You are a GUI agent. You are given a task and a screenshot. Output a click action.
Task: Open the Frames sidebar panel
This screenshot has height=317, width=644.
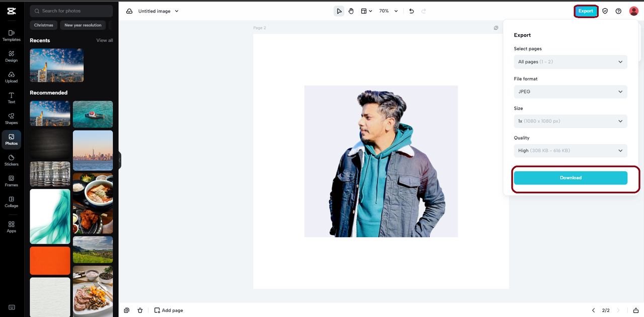pyautogui.click(x=12, y=181)
